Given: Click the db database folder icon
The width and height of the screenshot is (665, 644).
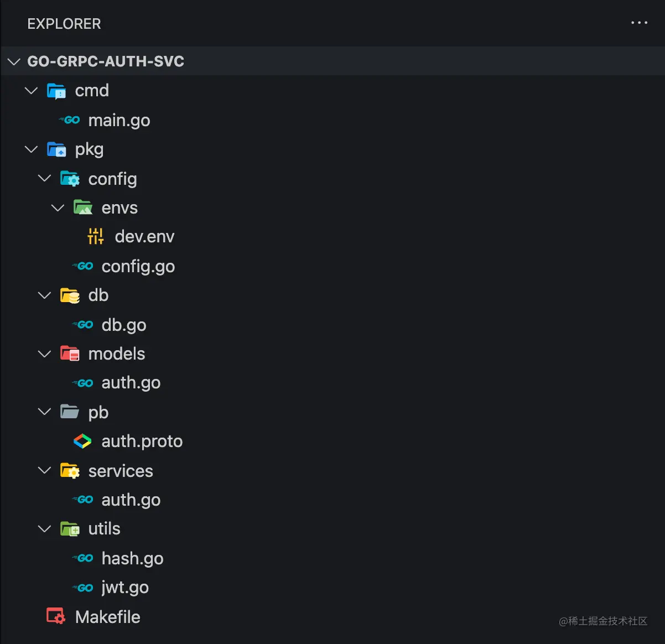Looking at the screenshot, I should 70,295.
